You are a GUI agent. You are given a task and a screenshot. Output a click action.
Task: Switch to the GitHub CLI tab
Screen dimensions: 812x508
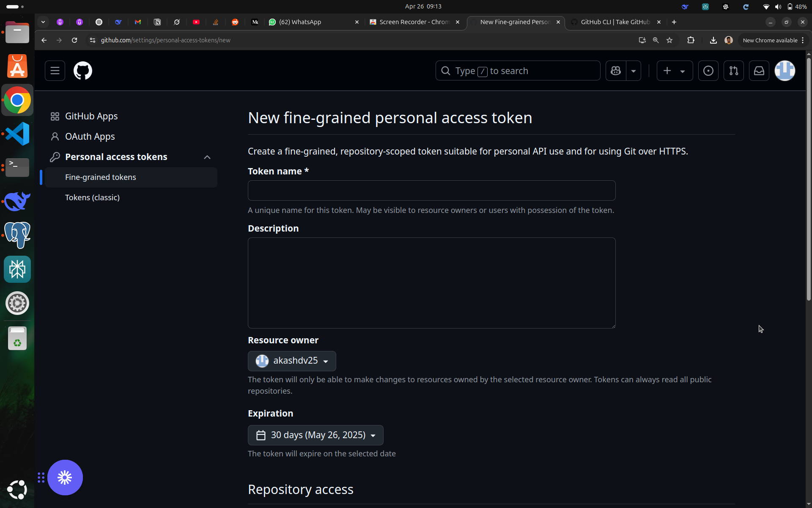click(615, 22)
